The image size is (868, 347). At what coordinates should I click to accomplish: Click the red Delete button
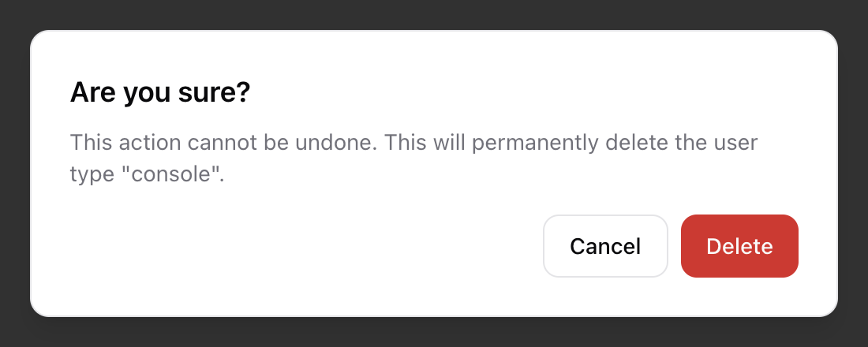pyautogui.click(x=739, y=246)
